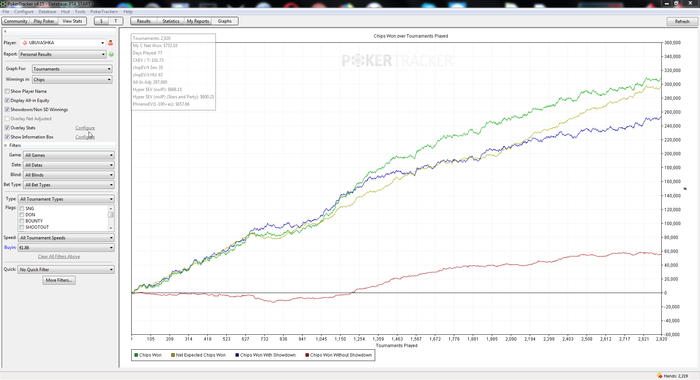Click Configure link beside Overlay Stats
700x380 pixels.
pos(85,128)
